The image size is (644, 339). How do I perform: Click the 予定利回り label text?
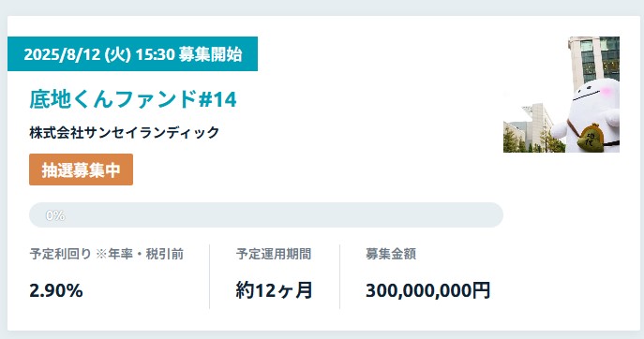(60, 254)
